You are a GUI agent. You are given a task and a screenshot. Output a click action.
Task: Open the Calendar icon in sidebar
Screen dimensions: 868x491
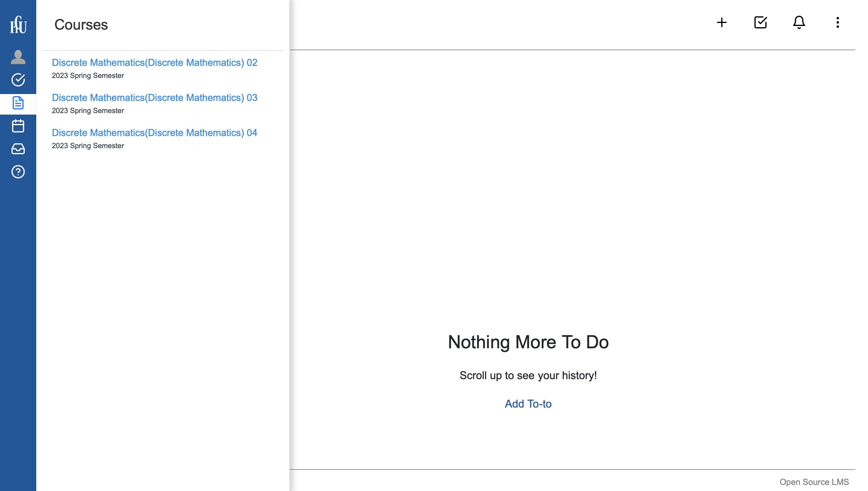(18, 126)
